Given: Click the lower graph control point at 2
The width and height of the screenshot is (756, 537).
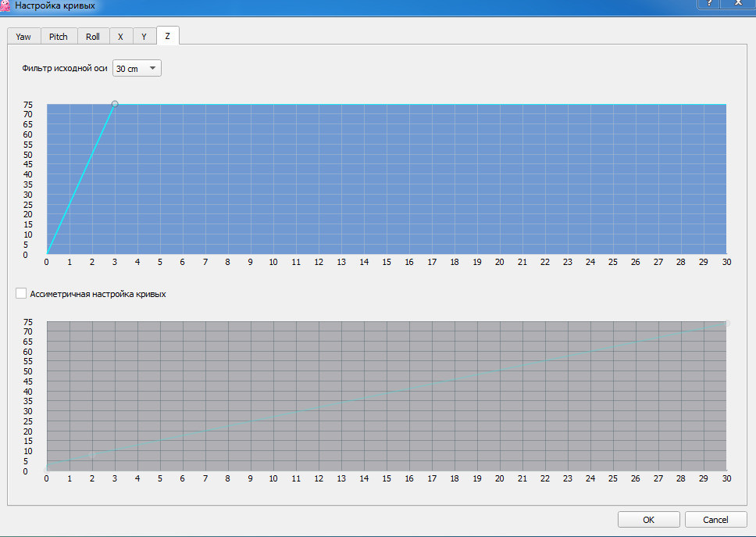Looking at the screenshot, I should [92, 455].
